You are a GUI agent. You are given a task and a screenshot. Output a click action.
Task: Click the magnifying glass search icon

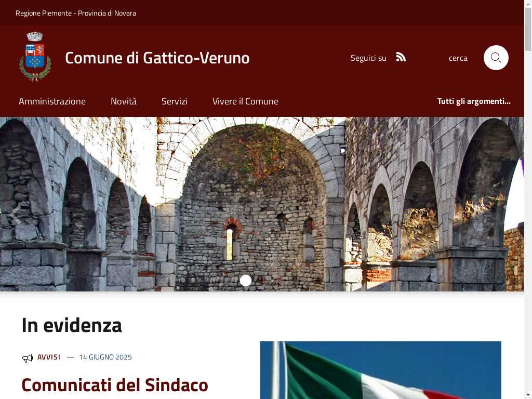(x=496, y=58)
